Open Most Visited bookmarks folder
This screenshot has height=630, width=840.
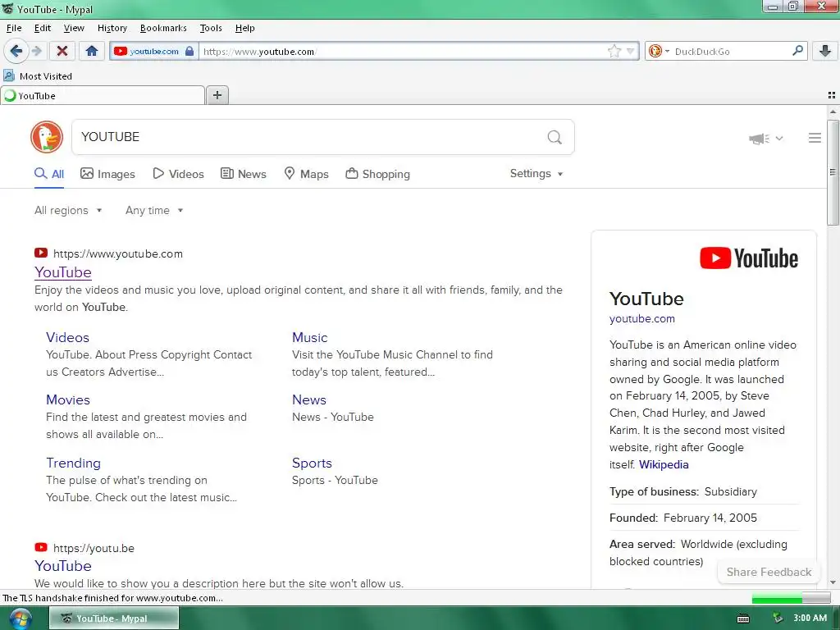click(38, 76)
